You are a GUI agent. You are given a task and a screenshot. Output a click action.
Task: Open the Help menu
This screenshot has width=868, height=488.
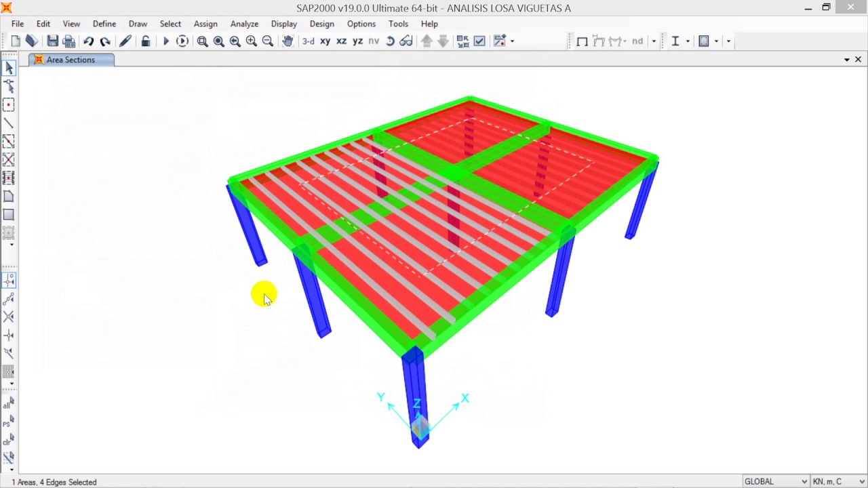(x=429, y=24)
